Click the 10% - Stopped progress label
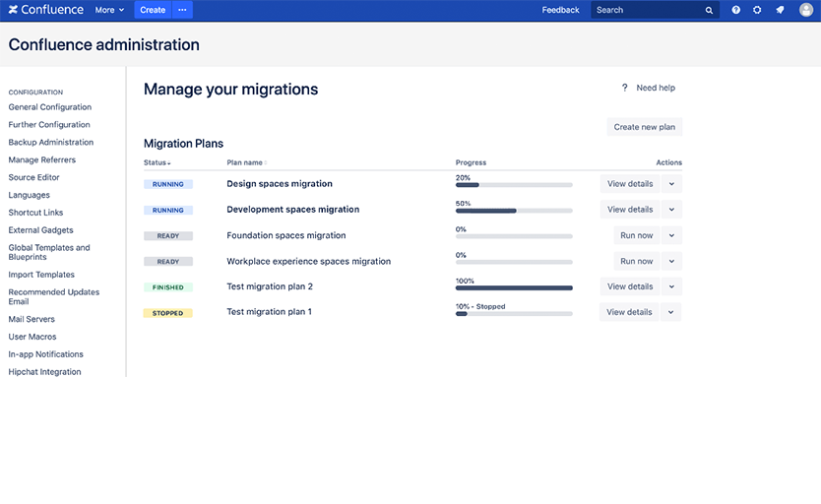 tap(480, 306)
